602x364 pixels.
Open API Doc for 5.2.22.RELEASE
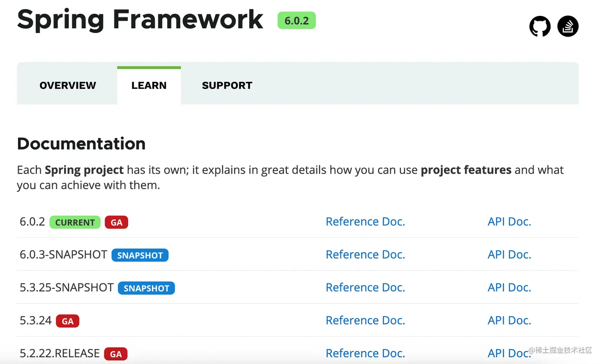pos(509,353)
